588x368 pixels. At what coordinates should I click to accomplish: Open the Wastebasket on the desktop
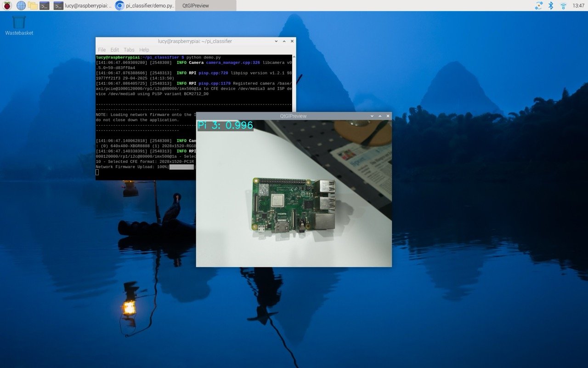tap(19, 23)
